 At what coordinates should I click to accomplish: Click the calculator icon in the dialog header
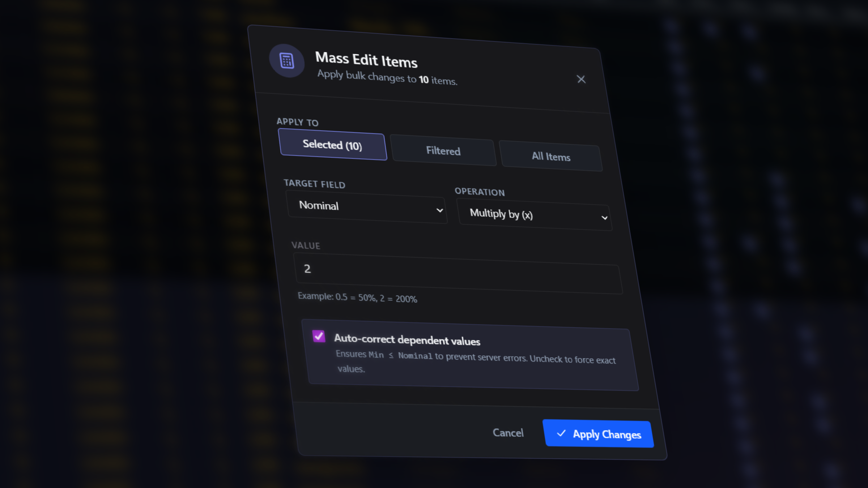point(287,61)
